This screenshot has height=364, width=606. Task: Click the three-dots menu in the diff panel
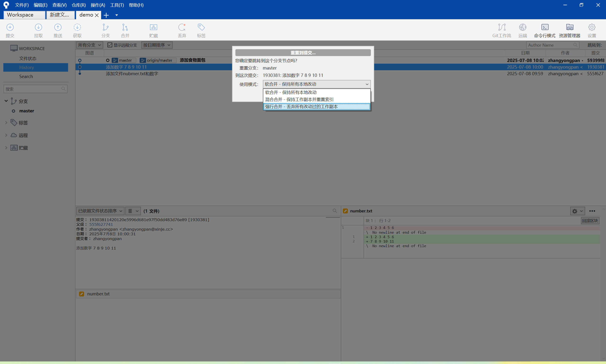[x=592, y=211]
